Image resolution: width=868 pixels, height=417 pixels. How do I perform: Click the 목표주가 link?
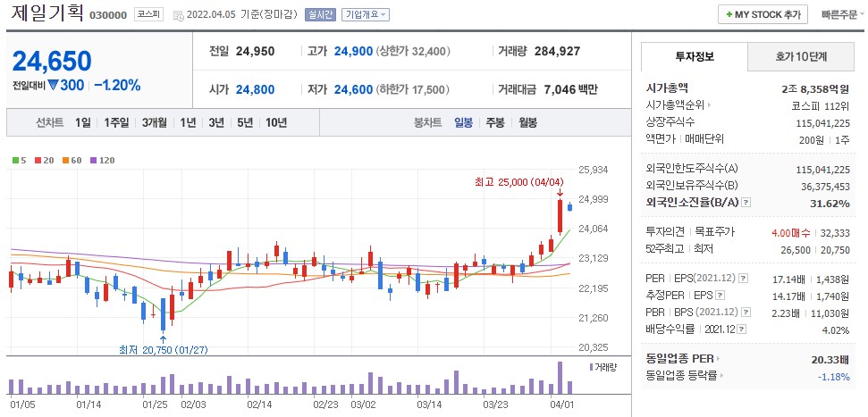coord(715,232)
